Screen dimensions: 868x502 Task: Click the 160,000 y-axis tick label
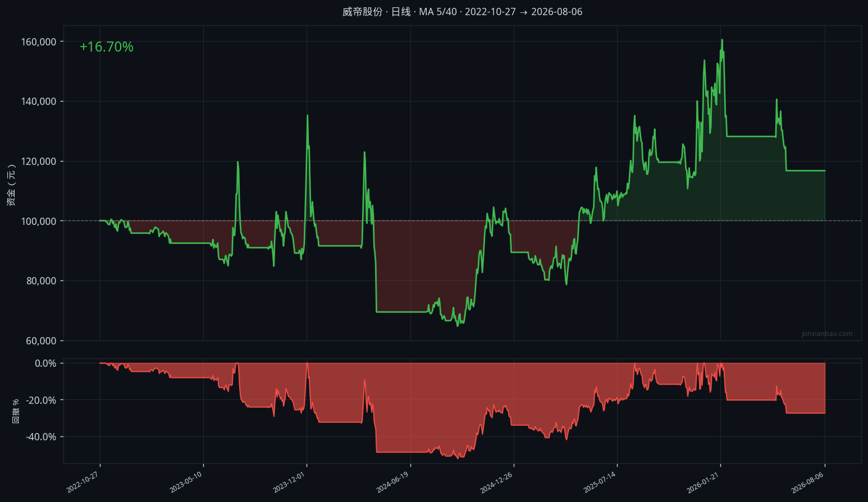pyautogui.click(x=39, y=42)
